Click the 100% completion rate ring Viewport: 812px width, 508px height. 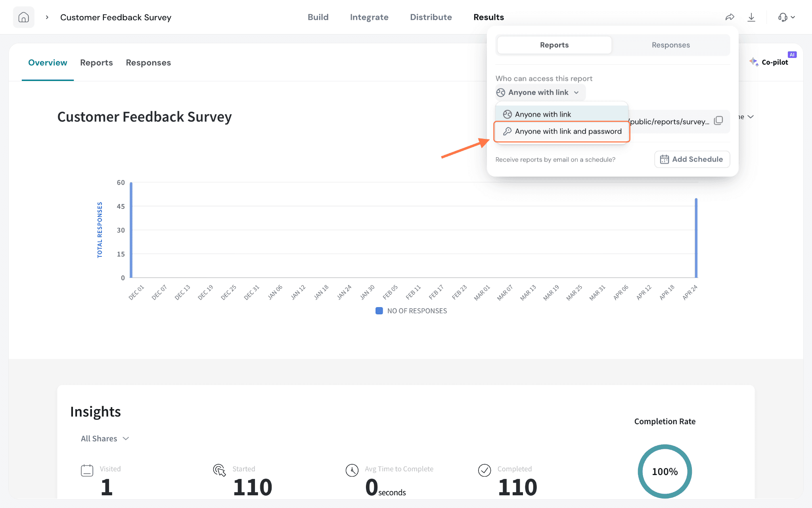pos(665,471)
